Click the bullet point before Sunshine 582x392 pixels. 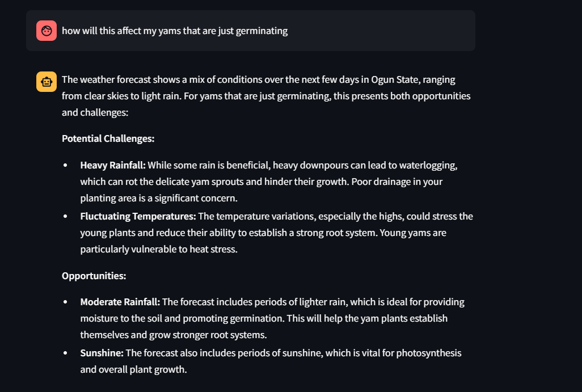point(65,353)
